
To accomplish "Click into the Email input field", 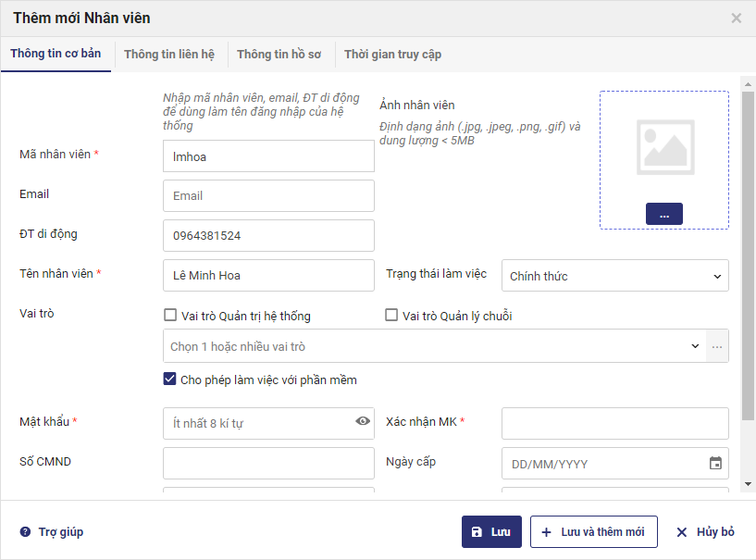I will pos(268,195).
